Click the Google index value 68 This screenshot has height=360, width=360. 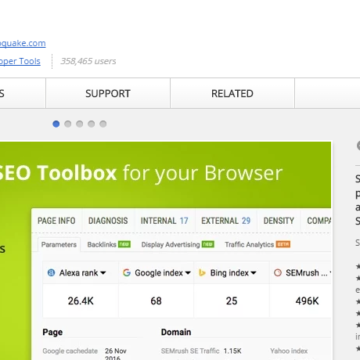click(156, 301)
